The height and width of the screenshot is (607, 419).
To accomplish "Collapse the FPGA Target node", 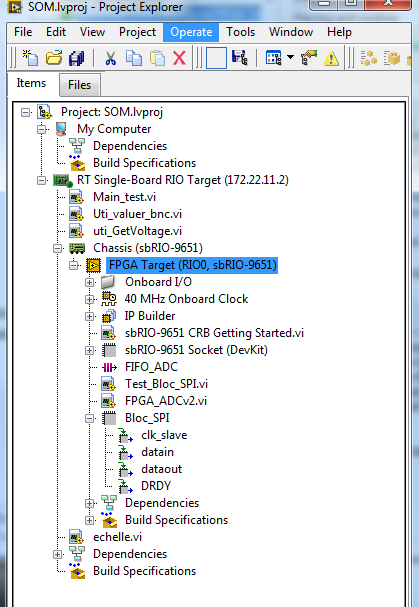I will (74, 265).
